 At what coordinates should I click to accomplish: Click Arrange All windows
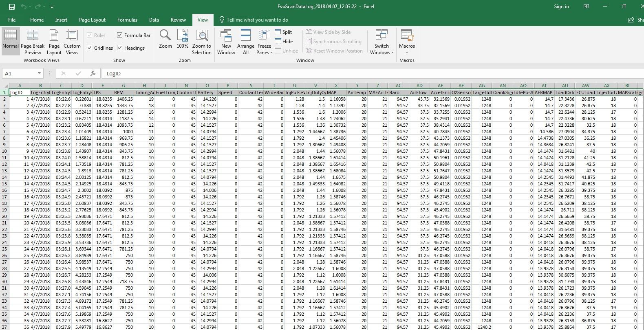pos(246,42)
